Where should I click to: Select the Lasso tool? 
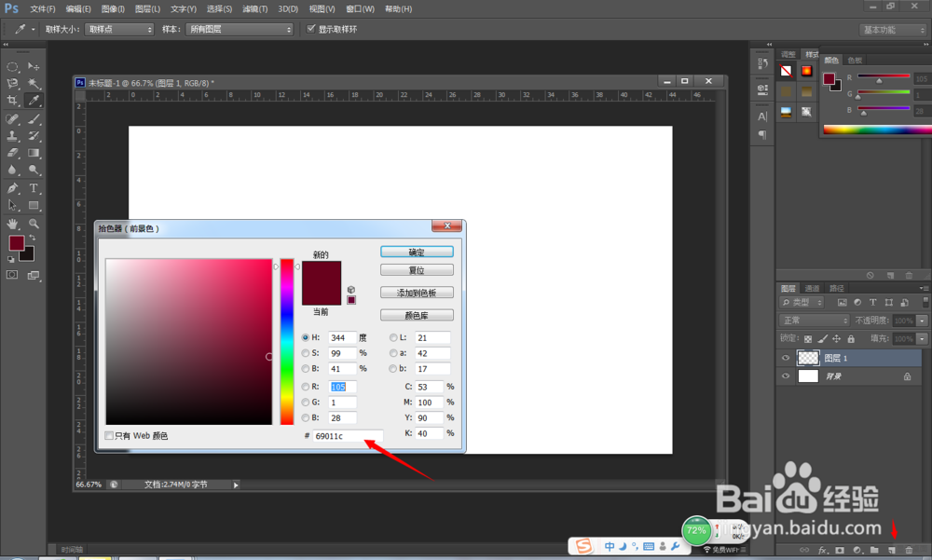[12, 84]
